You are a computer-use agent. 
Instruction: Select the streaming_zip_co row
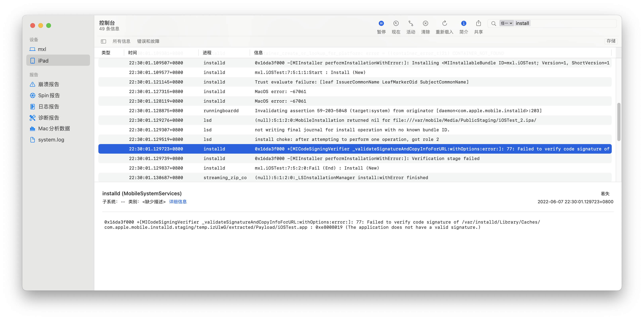[x=355, y=178]
